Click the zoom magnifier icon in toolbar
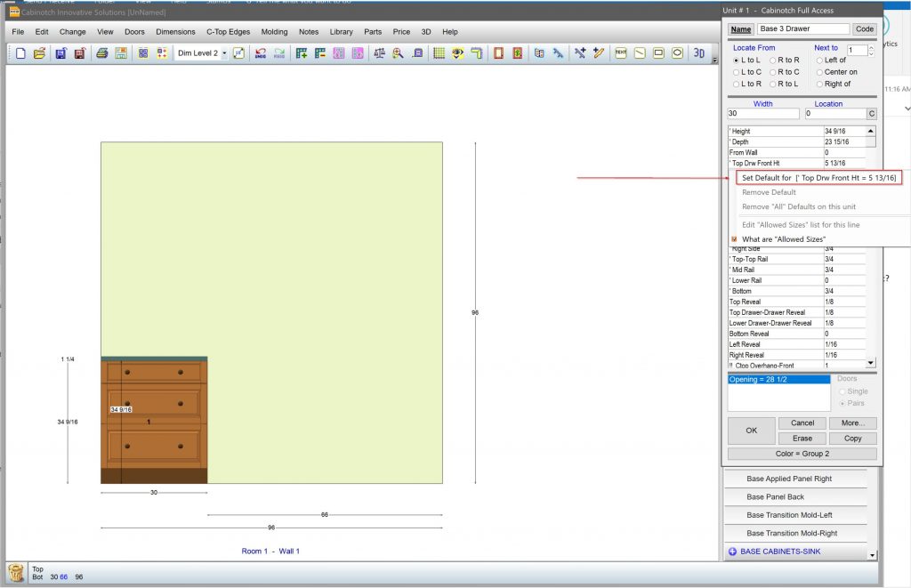911x588 pixels. 398,53
